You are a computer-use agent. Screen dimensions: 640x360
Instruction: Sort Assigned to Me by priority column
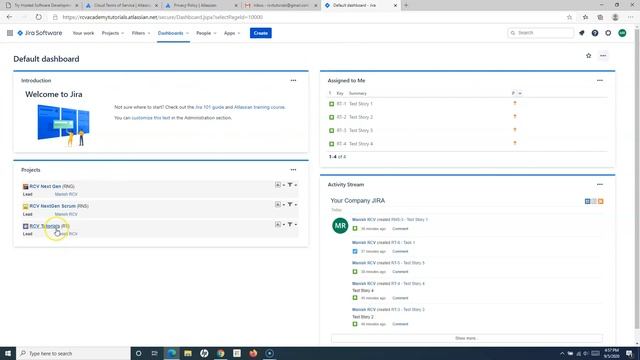516,93
